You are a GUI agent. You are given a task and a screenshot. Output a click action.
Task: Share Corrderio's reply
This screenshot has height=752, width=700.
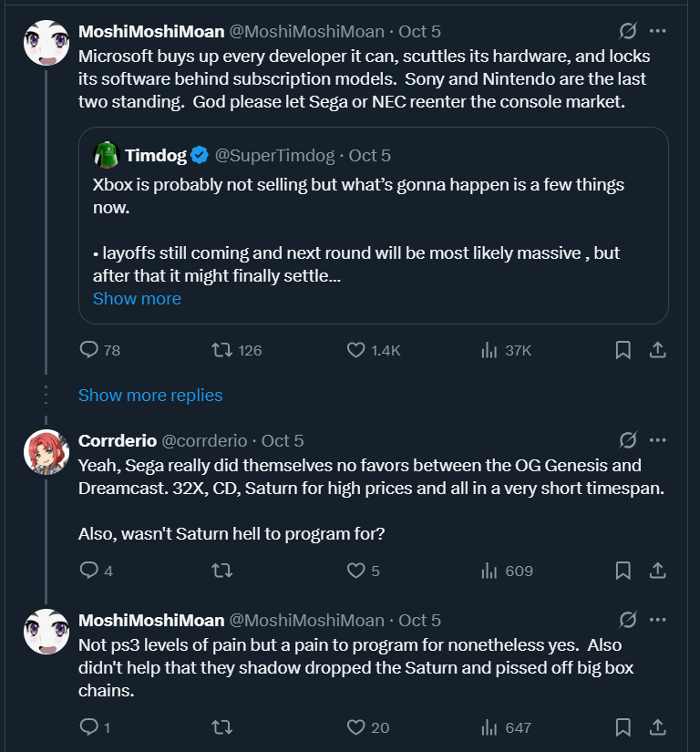point(656,571)
